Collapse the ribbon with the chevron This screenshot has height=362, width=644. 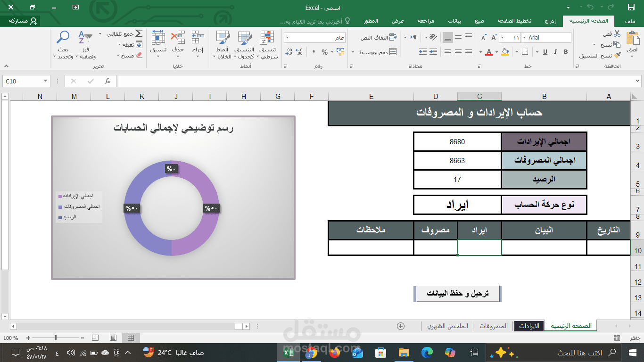pyautogui.click(x=6, y=66)
